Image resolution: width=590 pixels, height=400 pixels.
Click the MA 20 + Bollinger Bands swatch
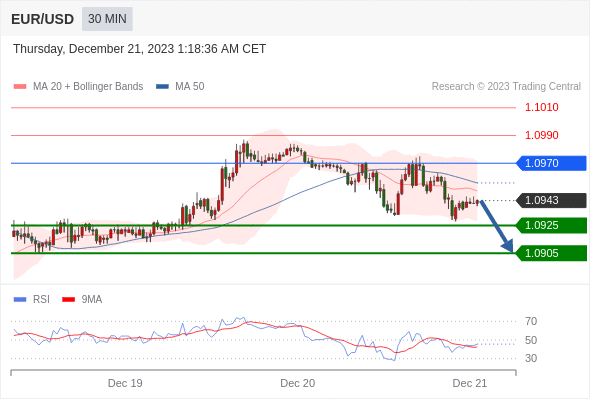[20, 87]
